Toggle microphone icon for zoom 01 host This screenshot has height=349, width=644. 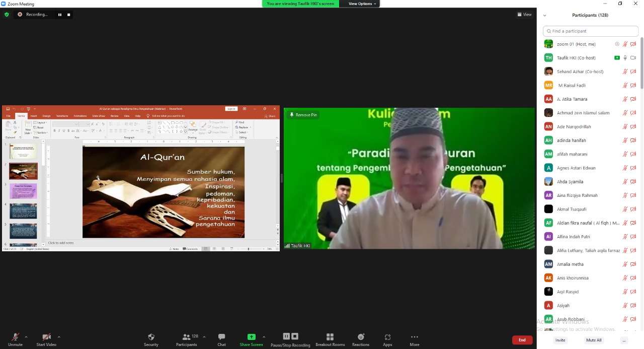coord(625,44)
